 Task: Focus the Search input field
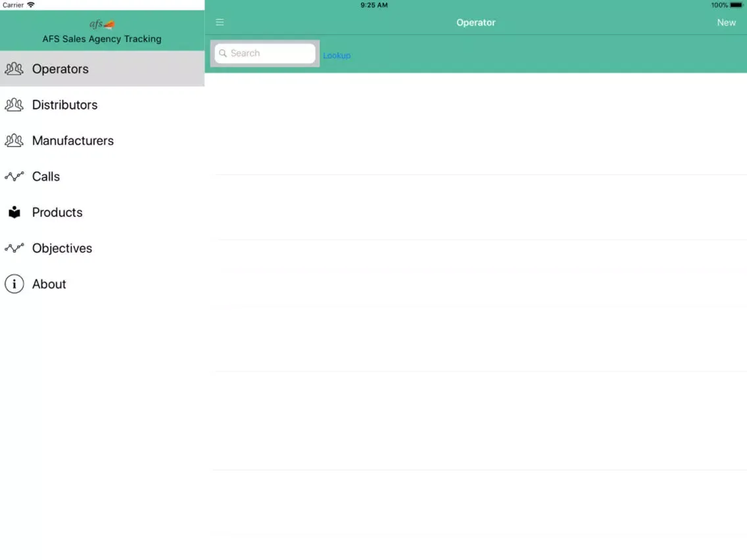tap(265, 53)
